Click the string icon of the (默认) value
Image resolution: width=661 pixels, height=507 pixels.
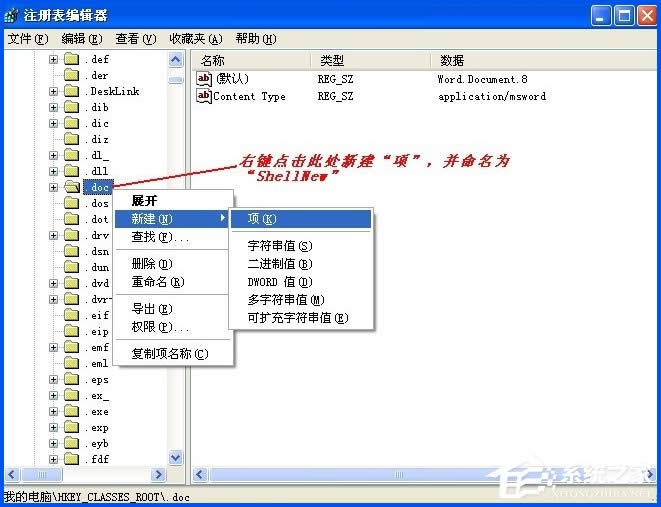coord(204,79)
